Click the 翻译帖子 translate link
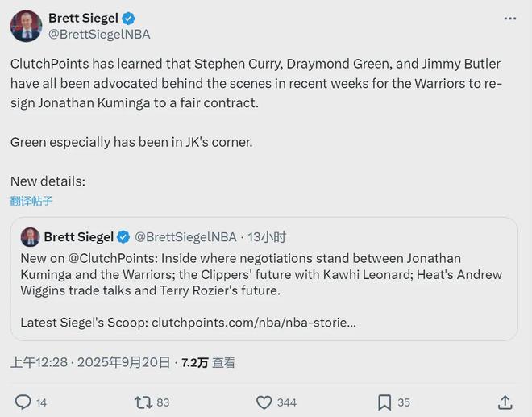Screen dimensions: 532x417 coord(32,201)
